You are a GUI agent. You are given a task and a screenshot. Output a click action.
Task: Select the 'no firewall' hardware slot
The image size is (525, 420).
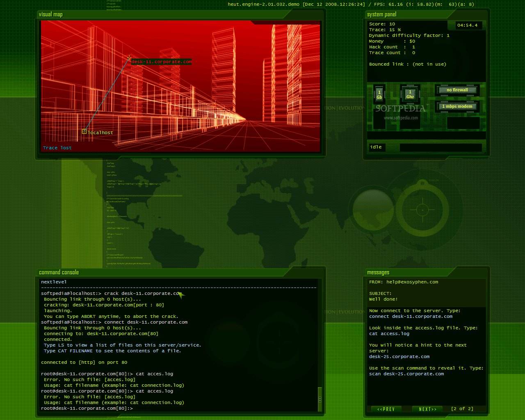click(457, 90)
